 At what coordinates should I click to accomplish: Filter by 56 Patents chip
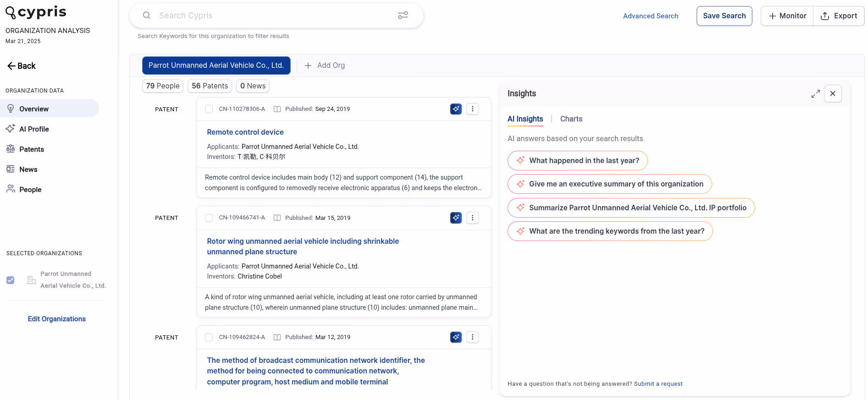point(210,86)
